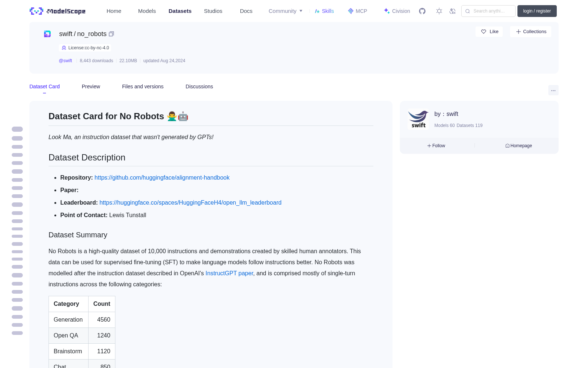Like the no_robots dataset
The height and width of the screenshot is (368, 588).
tap(489, 32)
